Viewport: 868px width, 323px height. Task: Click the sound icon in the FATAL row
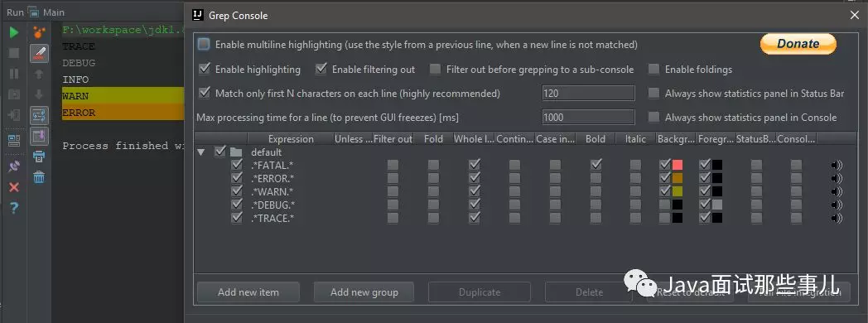837,165
